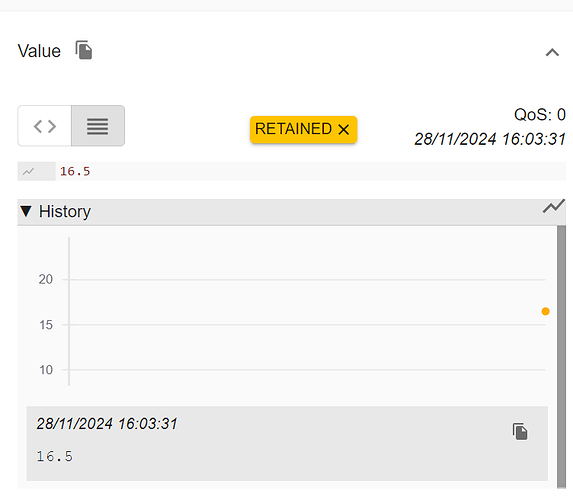
Task: Copy history entry with copy icon
Action: pos(520,432)
